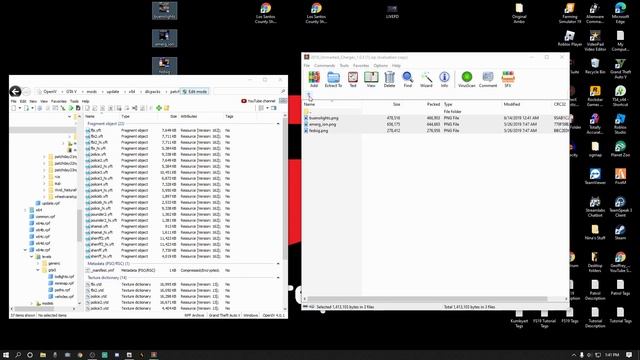
Task: Open the Options menu in WinRAR
Action: [x=380, y=66]
